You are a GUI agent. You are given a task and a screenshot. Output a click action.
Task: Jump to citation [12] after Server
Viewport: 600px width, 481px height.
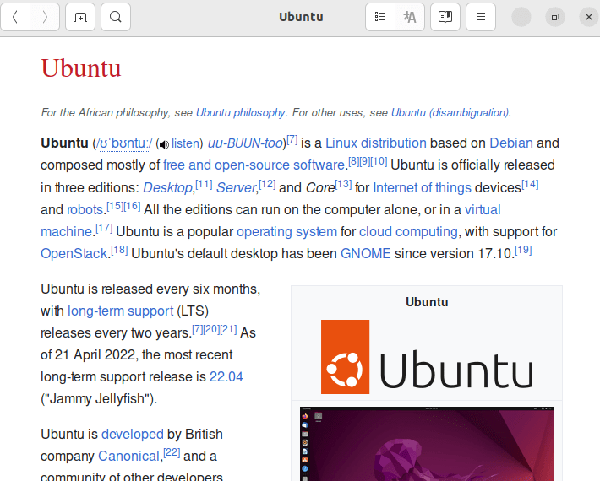pos(267,185)
